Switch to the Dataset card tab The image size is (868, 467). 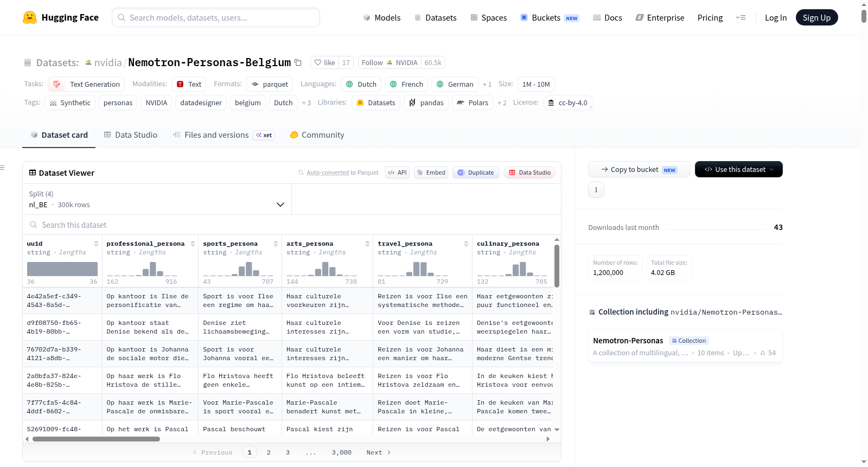pyautogui.click(x=59, y=135)
